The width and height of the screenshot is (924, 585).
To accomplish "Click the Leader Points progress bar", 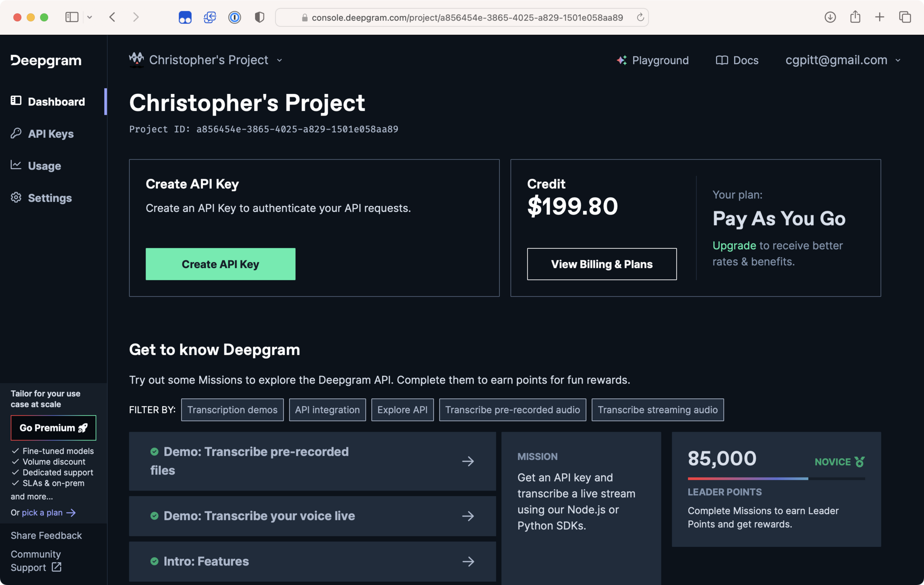I will coord(776,478).
